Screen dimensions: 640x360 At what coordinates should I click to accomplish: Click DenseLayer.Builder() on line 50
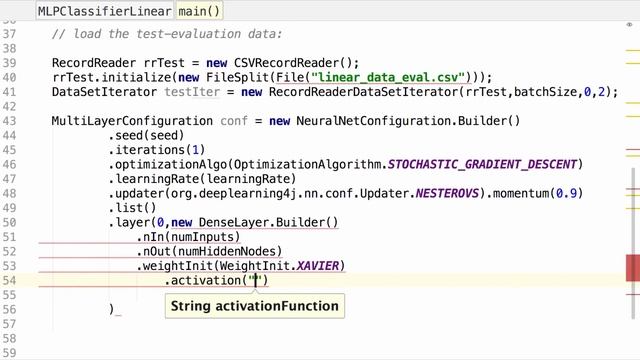pyautogui.click(x=269, y=222)
